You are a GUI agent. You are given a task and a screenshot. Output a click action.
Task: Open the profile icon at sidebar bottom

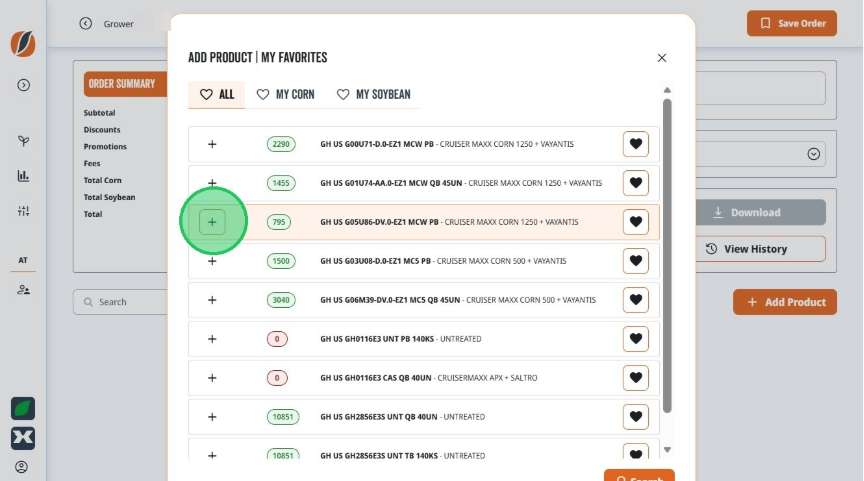click(x=21, y=467)
